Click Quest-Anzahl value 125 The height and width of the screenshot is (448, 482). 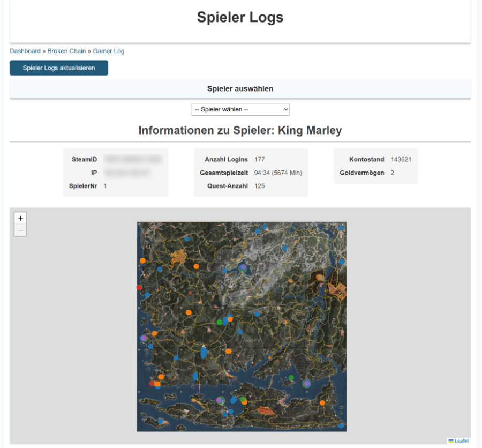[x=259, y=186]
